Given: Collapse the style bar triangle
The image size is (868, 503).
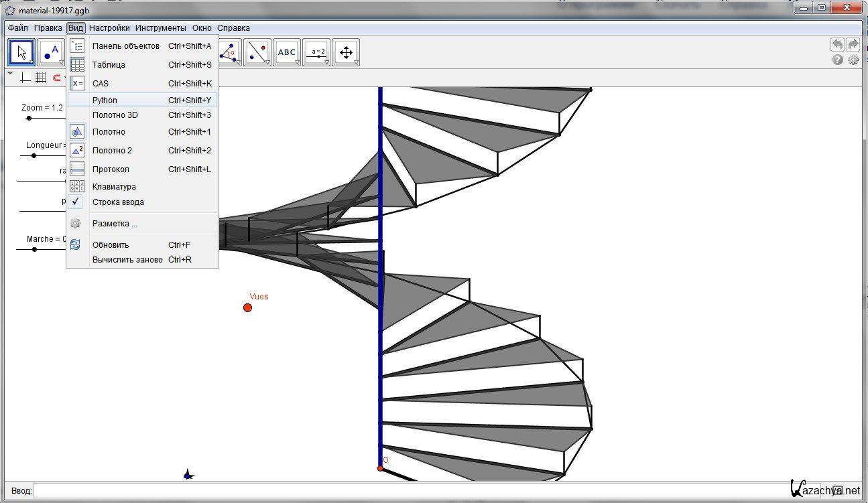Looking at the screenshot, I should [x=10, y=74].
